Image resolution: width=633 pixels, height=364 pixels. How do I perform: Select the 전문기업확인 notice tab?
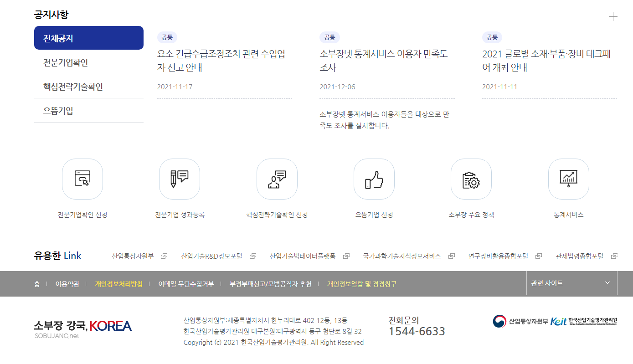coord(89,62)
